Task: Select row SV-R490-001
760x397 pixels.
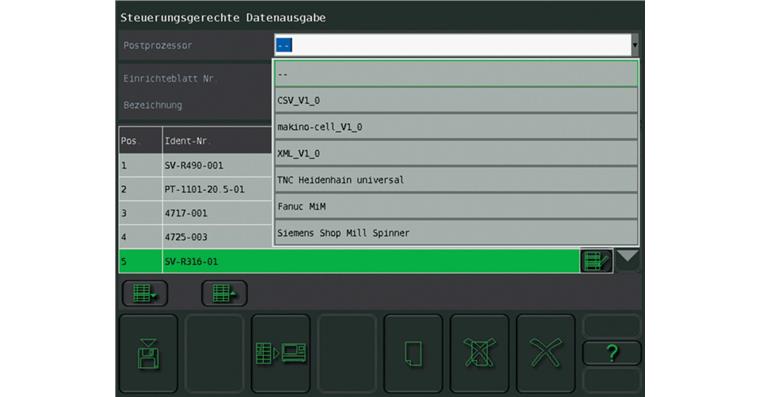Action: [x=195, y=165]
